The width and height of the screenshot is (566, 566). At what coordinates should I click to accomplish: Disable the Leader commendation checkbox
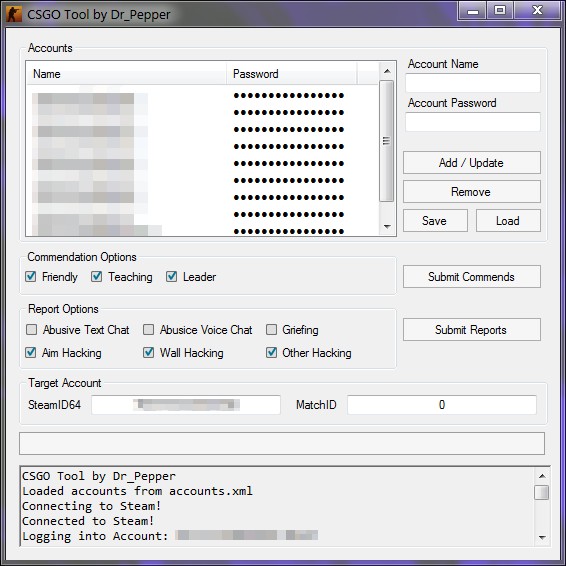pyautogui.click(x=171, y=277)
